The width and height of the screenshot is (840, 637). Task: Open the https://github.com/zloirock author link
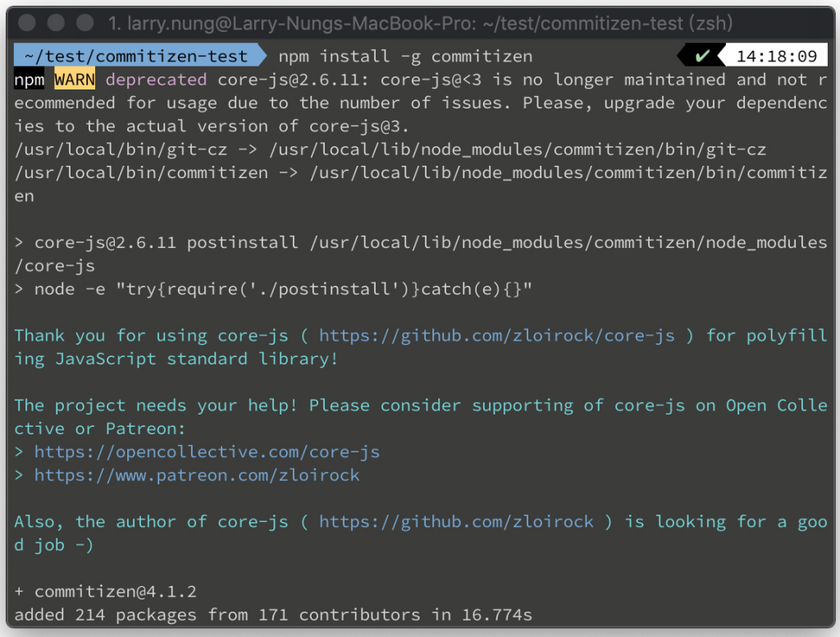(x=456, y=522)
